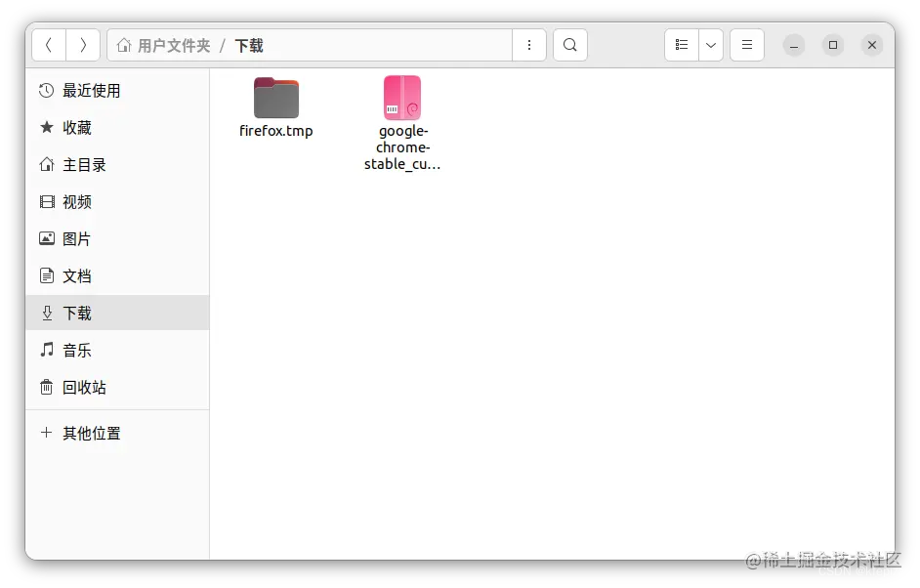Click the film icon beside 视频
920x588 pixels.
click(x=46, y=202)
